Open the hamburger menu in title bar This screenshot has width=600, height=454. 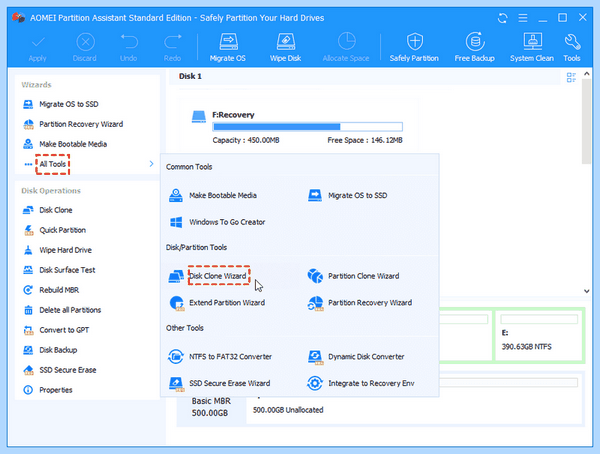pyautogui.click(x=523, y=18)
